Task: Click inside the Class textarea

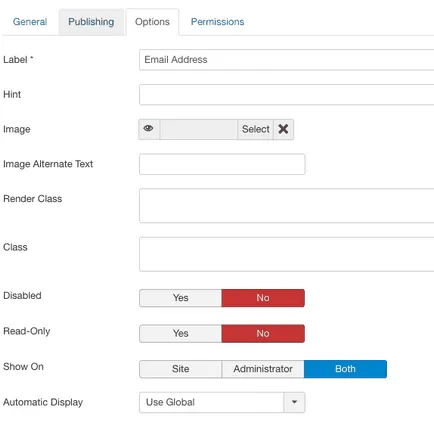Action: pyautogui.click(x=287, y=254)
